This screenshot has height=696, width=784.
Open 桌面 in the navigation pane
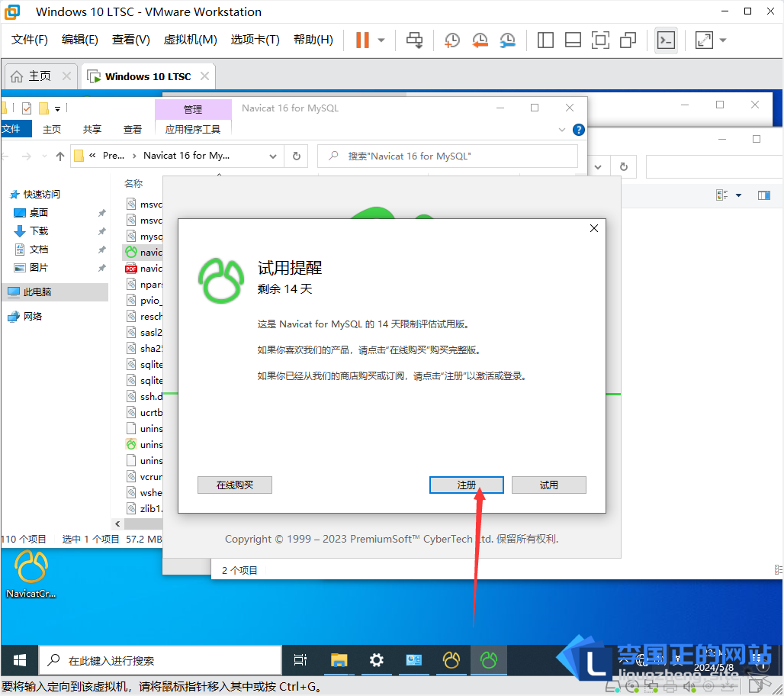[x=38, y=213]
